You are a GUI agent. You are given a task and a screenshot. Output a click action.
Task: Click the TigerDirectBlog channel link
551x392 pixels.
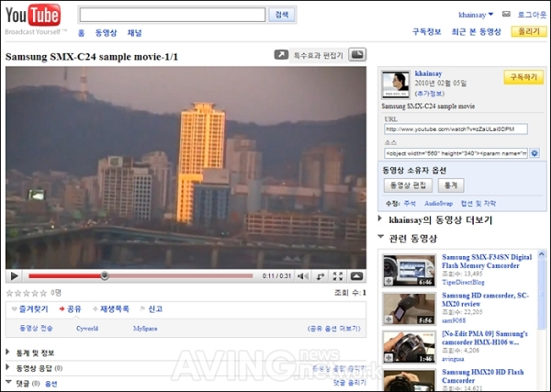pyautogui.click(x=463, y=283)
